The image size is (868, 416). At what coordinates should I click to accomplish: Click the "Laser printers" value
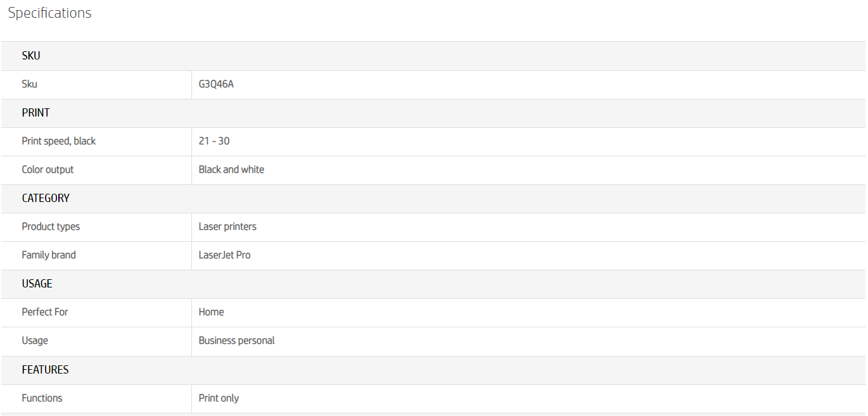[227, 227]
